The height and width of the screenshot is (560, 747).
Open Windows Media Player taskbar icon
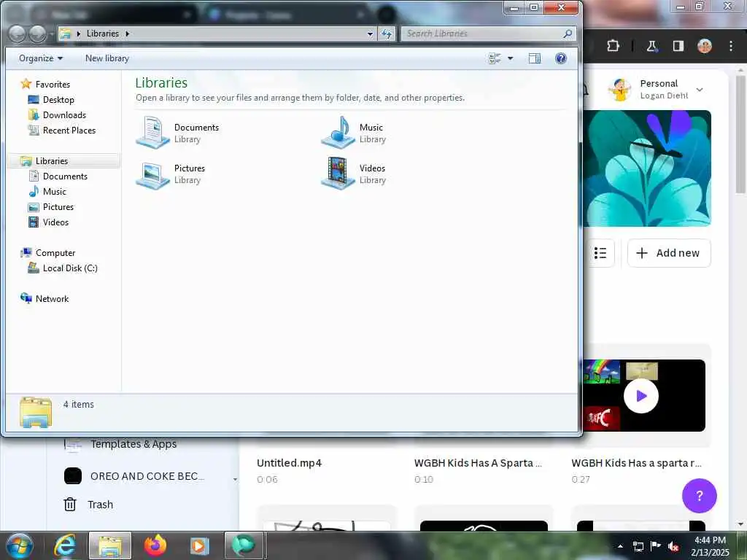pos(199,545)
